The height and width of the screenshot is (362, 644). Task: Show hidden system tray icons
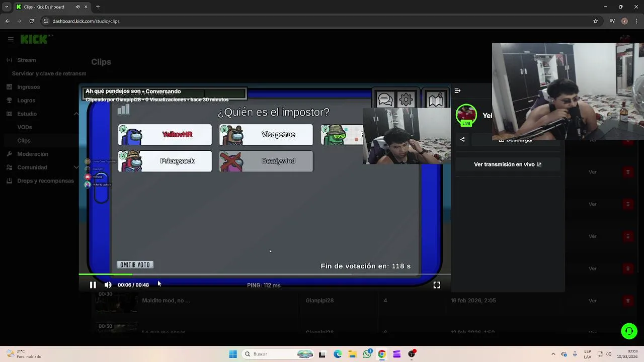click(x=553, y=354)
